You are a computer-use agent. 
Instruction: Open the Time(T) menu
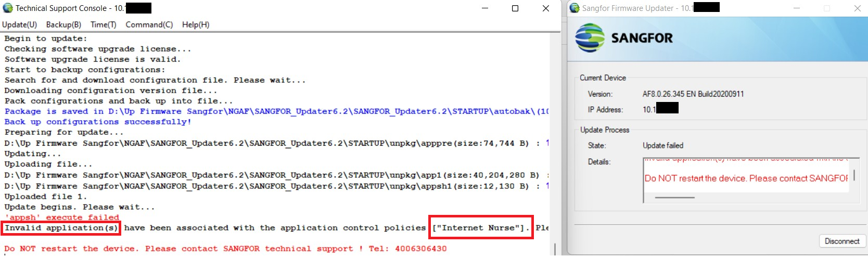103,24
